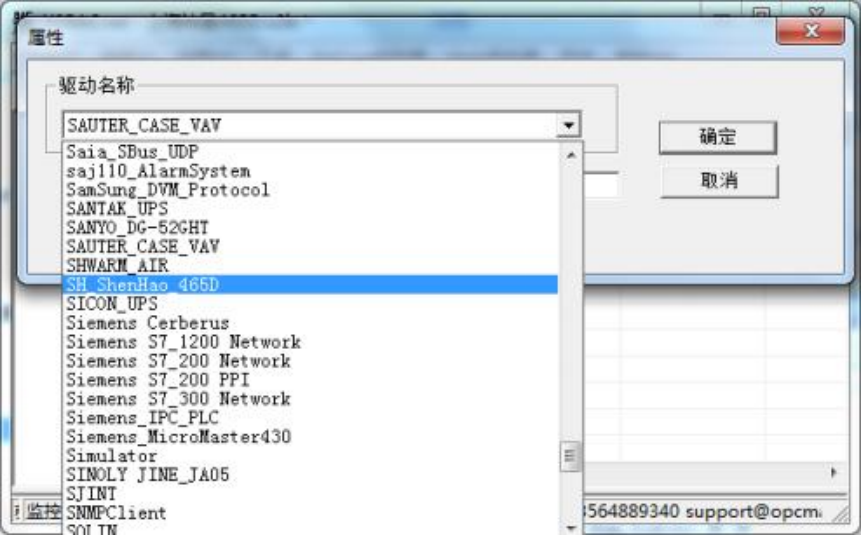Image resolution: width=862 pixels, height=536 pixels.
Task: Select Siemens S7_200 Network
Action: (x=311, y=361)
